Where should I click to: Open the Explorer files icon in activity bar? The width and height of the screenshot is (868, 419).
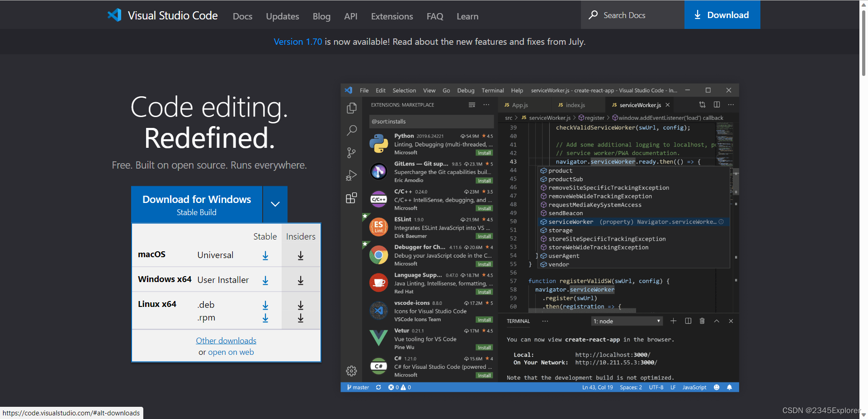pos(351,108)
